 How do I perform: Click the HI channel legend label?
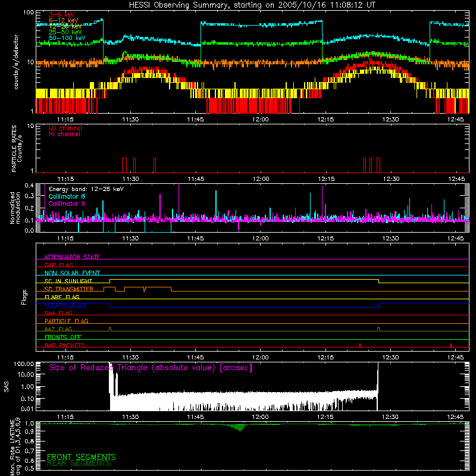(64, 134)
